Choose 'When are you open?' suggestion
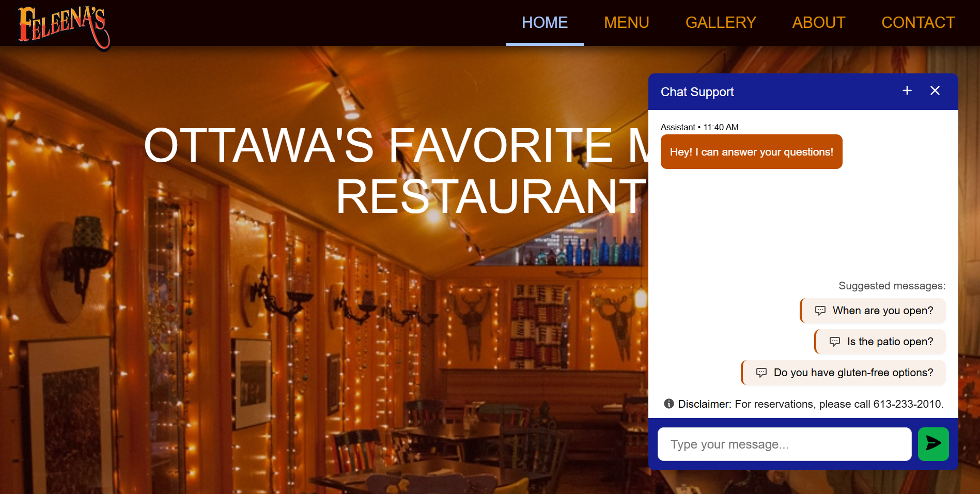980x494 pixels. (873, 311)
